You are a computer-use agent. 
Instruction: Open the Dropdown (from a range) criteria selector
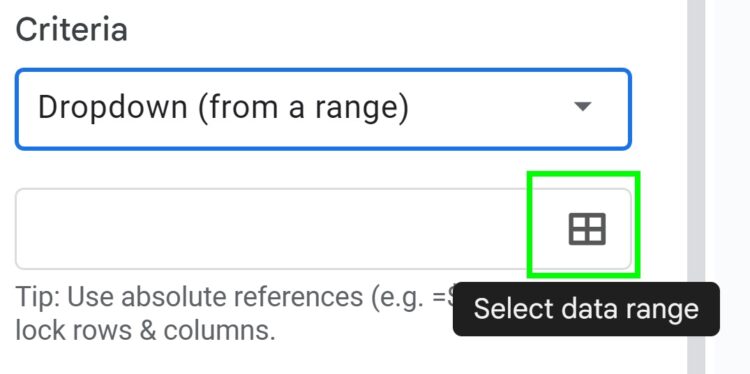click(323, 109)
